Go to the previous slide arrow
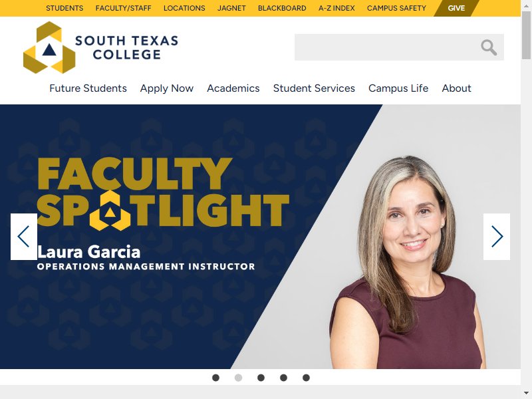 24,237
